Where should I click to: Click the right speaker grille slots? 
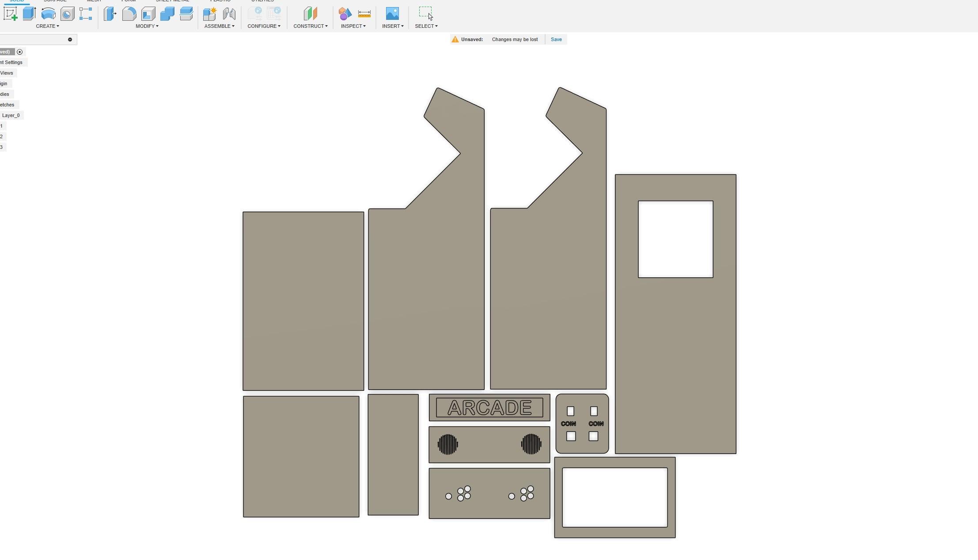click(x=531, y=444)
